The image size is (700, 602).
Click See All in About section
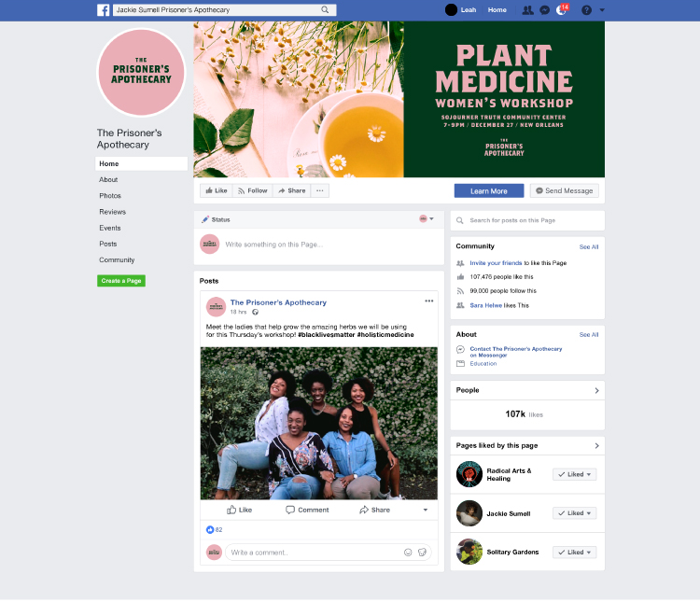click(589, 334)
